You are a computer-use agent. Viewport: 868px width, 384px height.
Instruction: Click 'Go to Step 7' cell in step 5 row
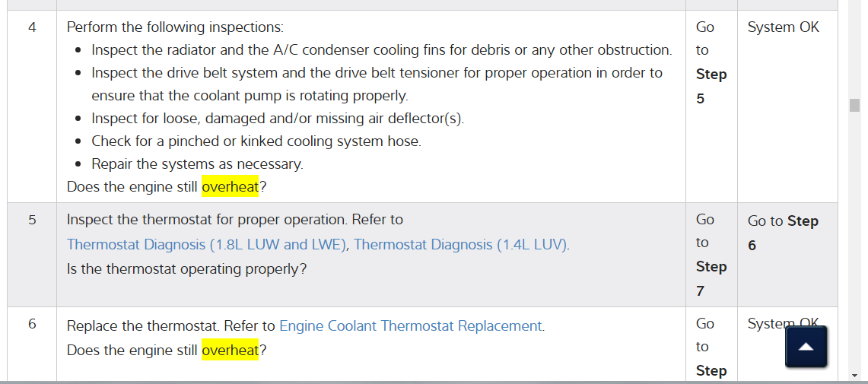[x=711, y=255]
